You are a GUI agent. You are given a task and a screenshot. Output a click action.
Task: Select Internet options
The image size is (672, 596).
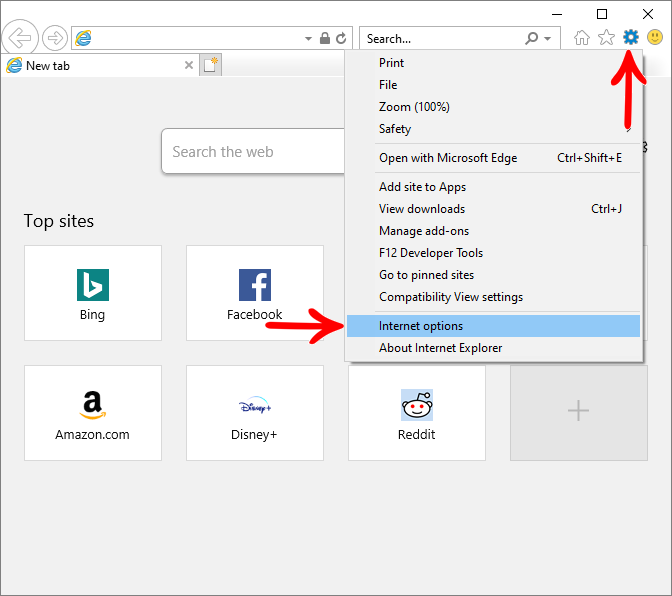tap(493, 326)
